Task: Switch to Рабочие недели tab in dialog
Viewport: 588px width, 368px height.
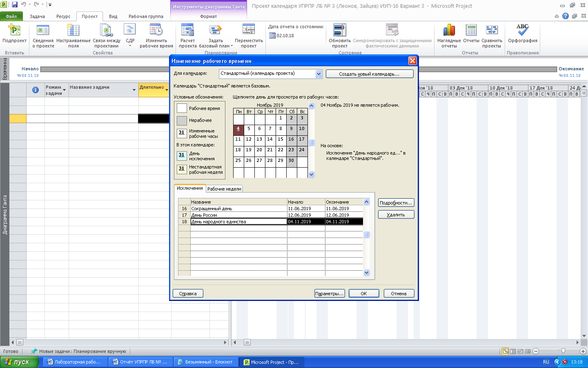Action: tap(224, 189)
